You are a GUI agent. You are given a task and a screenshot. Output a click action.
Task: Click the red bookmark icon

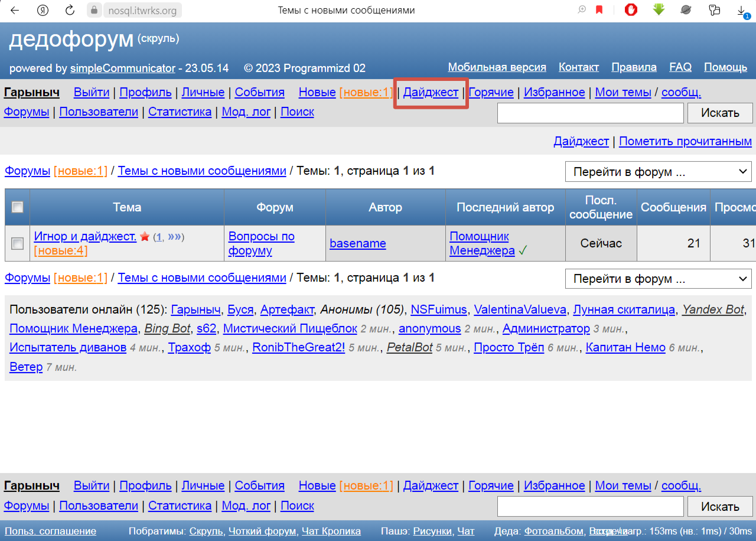click(599, 10)
